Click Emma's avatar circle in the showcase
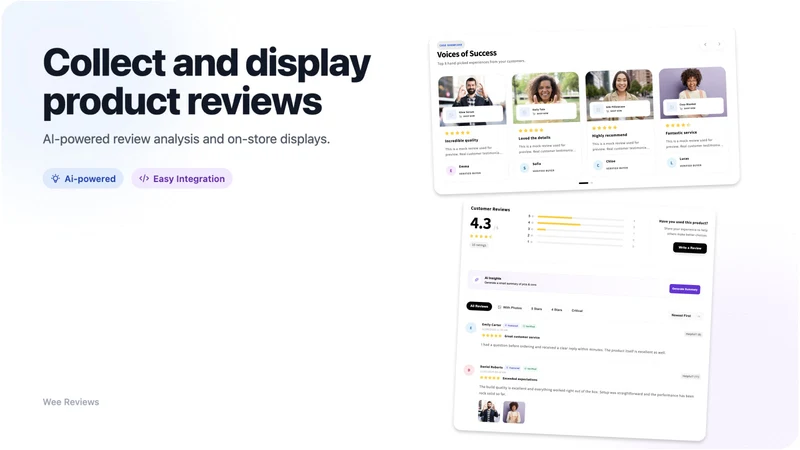This screenshot has height=450, width=800. click(451, 170)
